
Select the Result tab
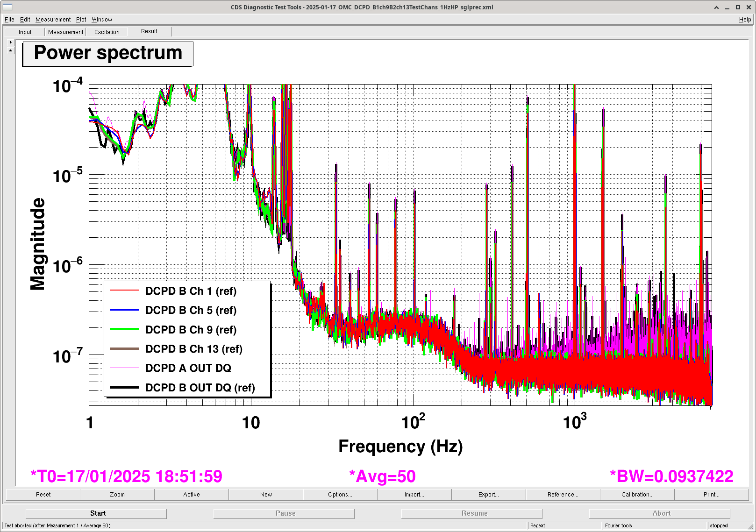(x=149, y=31)
